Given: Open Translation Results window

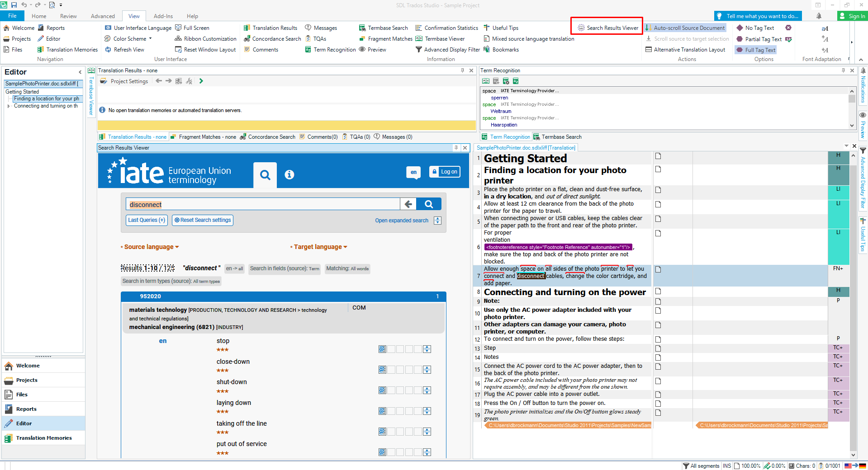Looking at the screenshot, I should coord(270,28).
